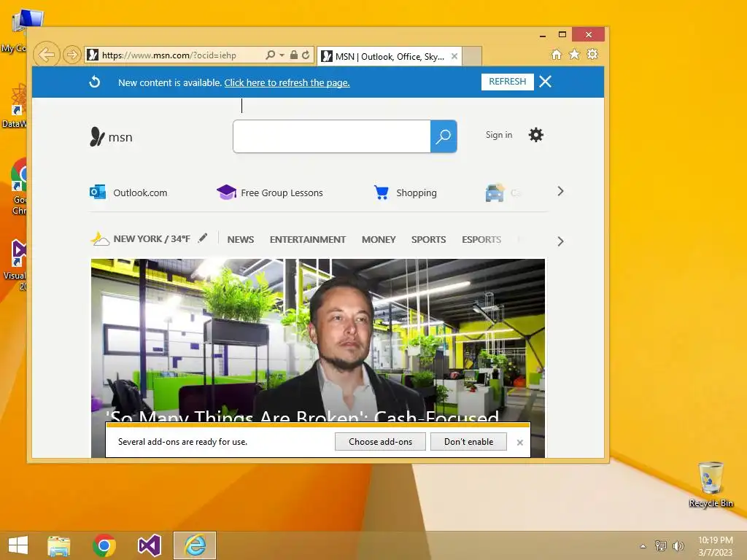The width and height of the screenshot is (747, 560).
Task: Expand shortcuts row with right chevron
Action: pyautogui.click(x=560, y=192)
